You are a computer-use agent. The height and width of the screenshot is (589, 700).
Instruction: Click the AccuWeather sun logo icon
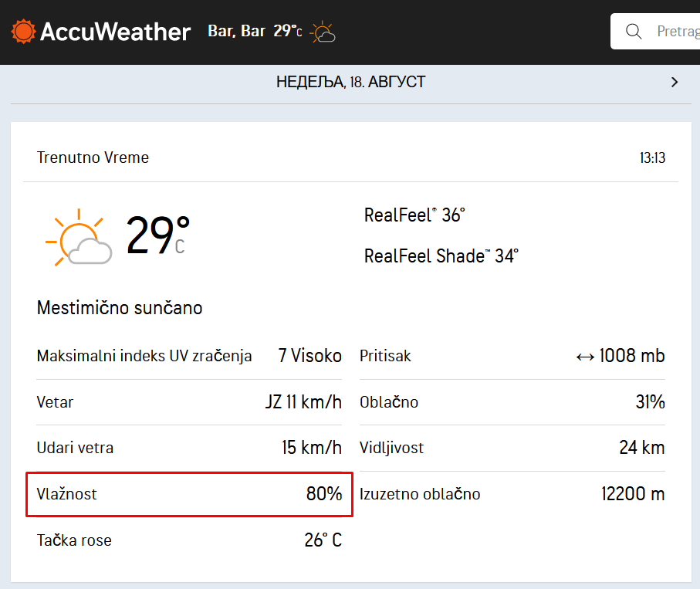(23, 31)
